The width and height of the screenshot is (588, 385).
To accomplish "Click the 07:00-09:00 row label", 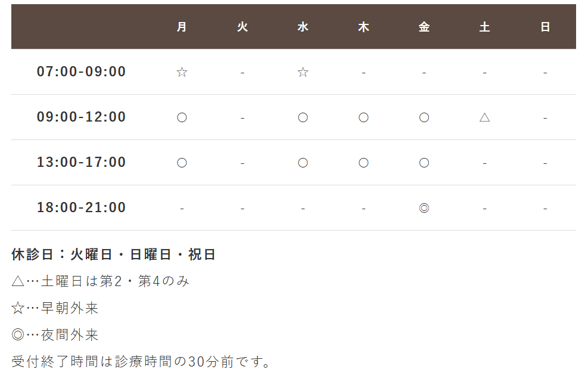I will (82, 72).
